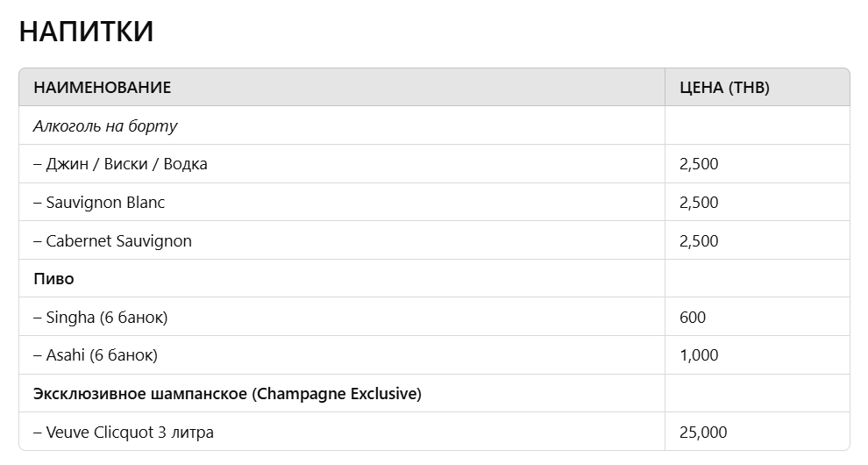Click the ЦЕНА (THB) column header
This screenshot has width=868, height=465.
click(x=724, y=88)
